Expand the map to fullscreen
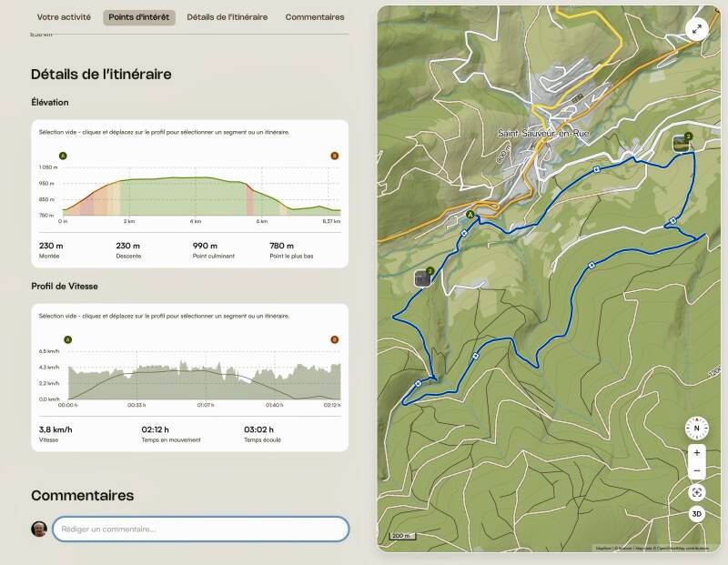The height and width of the screenshot is (565, 728). [696, 29]
